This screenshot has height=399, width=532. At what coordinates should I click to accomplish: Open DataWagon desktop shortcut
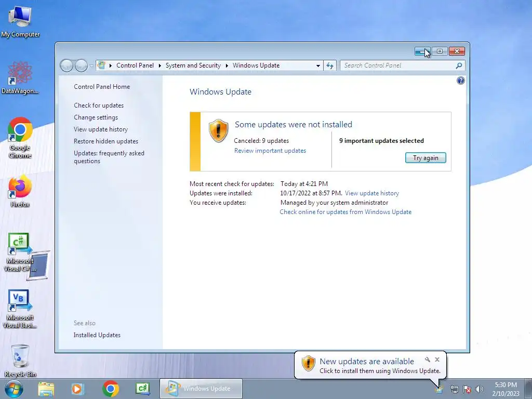[20, 77]
